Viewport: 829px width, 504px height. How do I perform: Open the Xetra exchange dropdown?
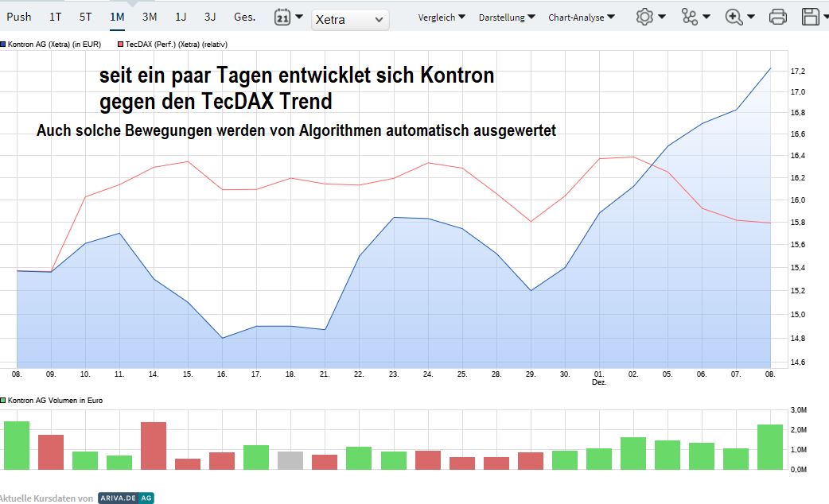pyautogui.click(x=348, y=19)
